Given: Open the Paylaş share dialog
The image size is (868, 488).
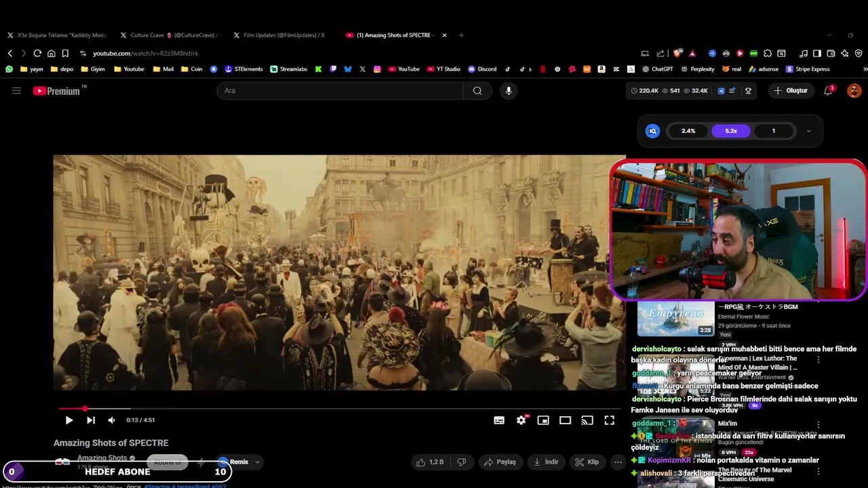Looking at the screenshot, I should click(x=500, y=462).
